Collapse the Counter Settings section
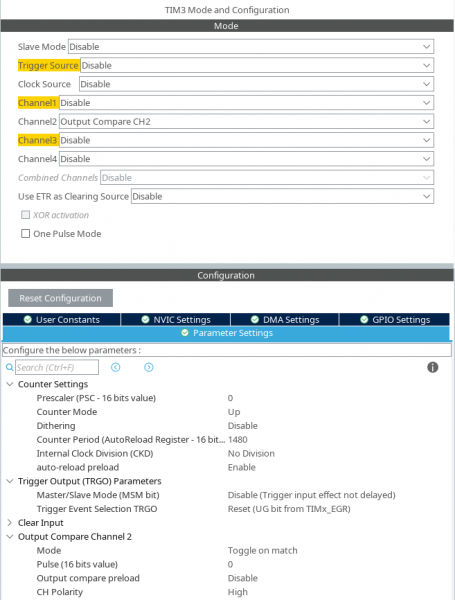 (10, 384)
